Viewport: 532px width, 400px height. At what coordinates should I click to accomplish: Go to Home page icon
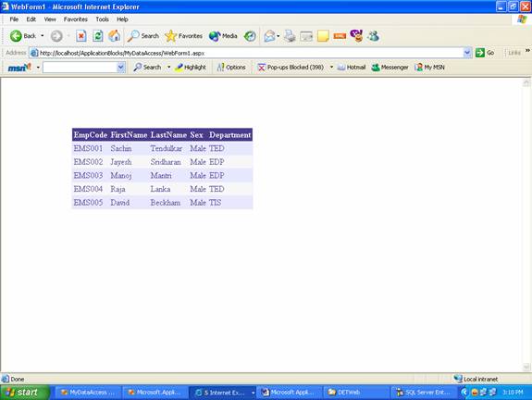click(x=115, y=36)
